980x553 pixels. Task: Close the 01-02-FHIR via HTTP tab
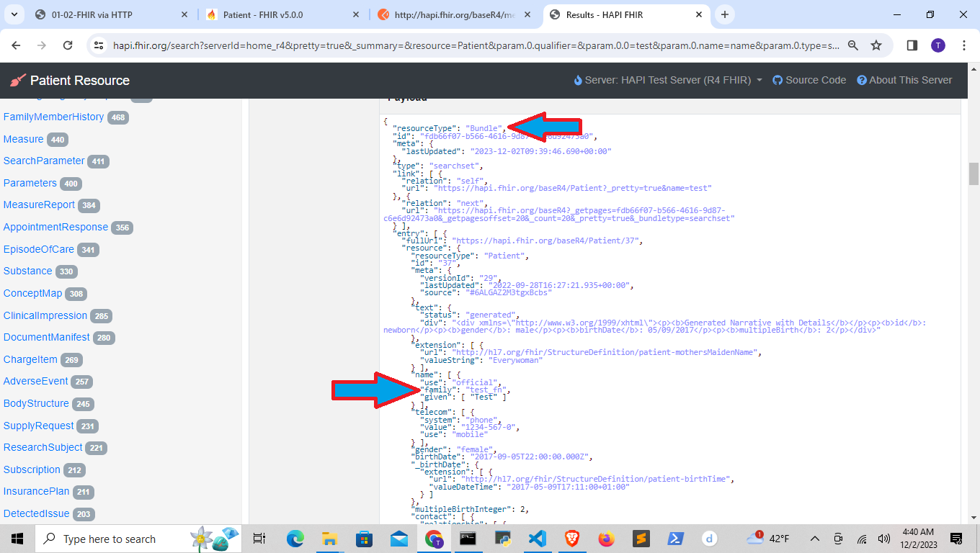(x=184, y=14)
